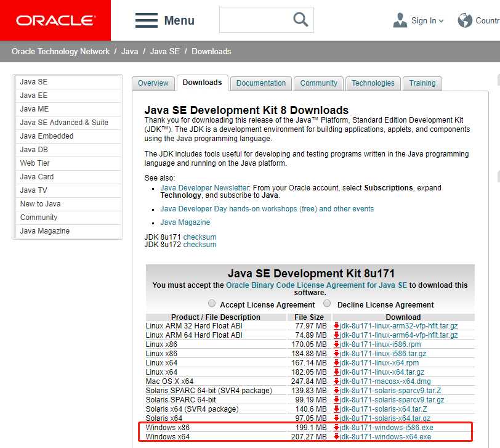Open Java ME in sidebar
Image resolution: width=500 pixels, height=448 pixels.
68,109
